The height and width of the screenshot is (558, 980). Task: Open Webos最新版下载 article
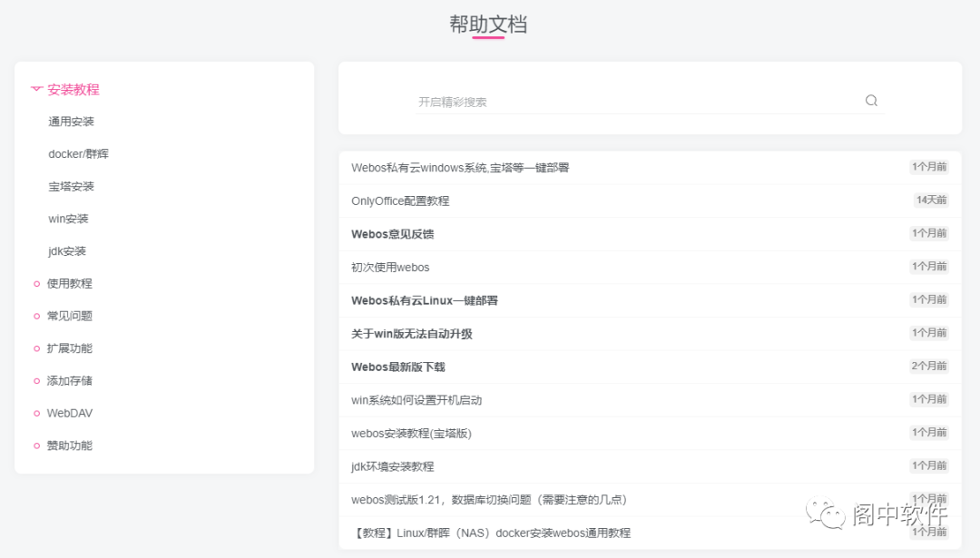(x=398, y=367)
